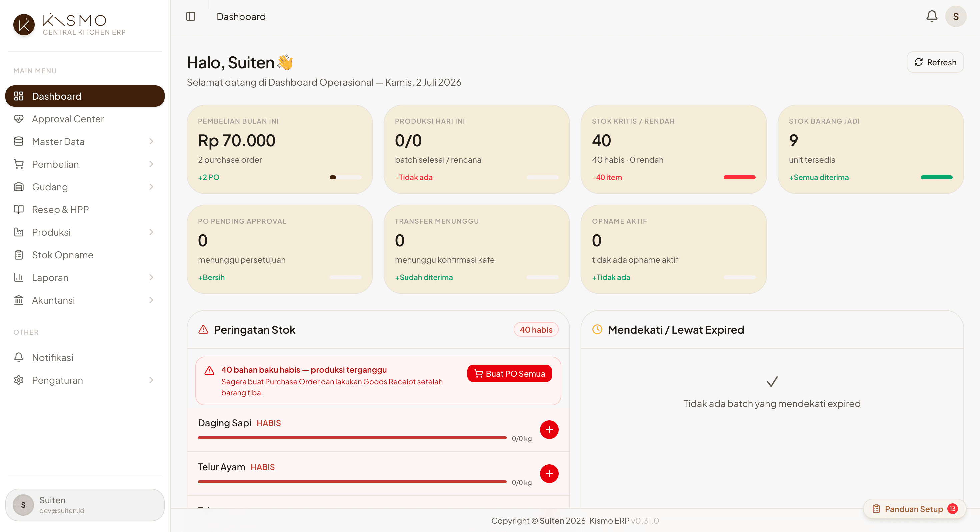
Task: Click the dev@suiten.id email text
Action: [x=62, y=510]
